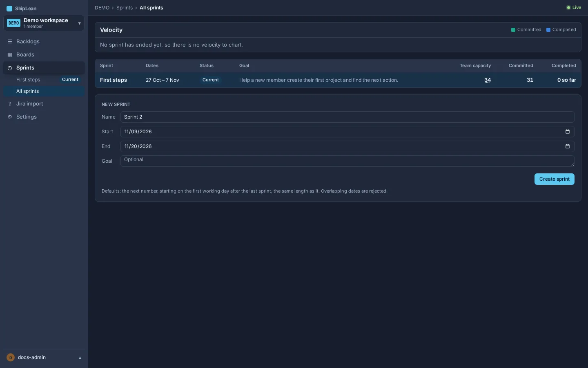Click the dates '27 Oct – 7 Nov'
The height and width of the screenshot is (368, 588).
(x=163, y=80)
